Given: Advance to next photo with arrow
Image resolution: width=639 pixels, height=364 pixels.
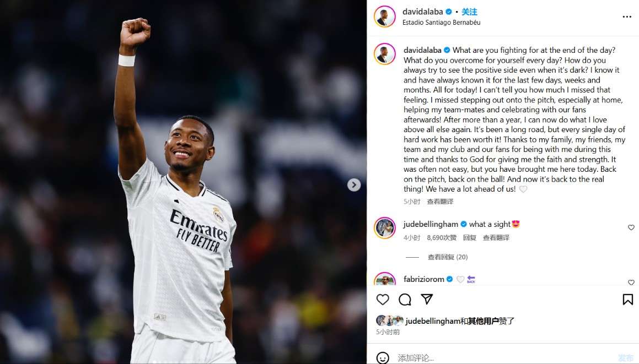Looking at the screenshot, I should coord(354,185).
